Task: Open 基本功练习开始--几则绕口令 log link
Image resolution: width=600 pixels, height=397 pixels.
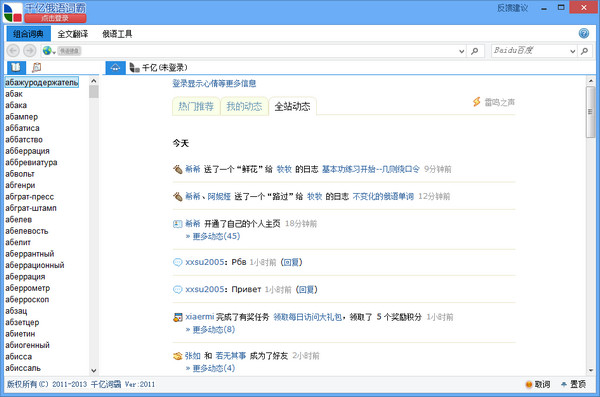Action: coord(370,169)
